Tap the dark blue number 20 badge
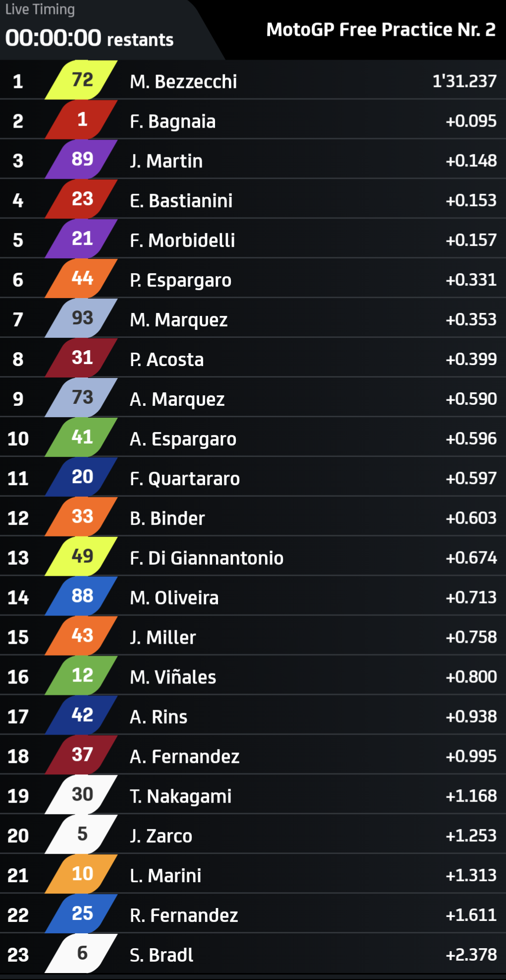 pyautogui.click(x=82, y=477)
